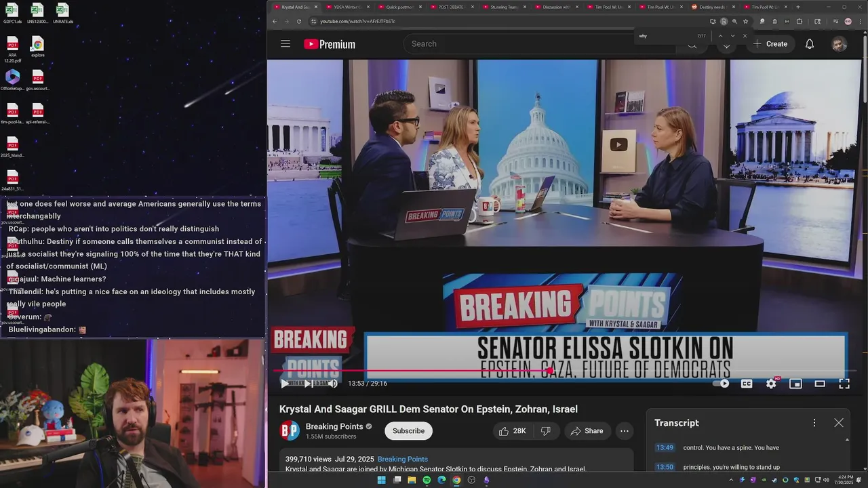This screenshot has width=868, height=488.
Task: Close the find-in-page bar
Action: 745,36
